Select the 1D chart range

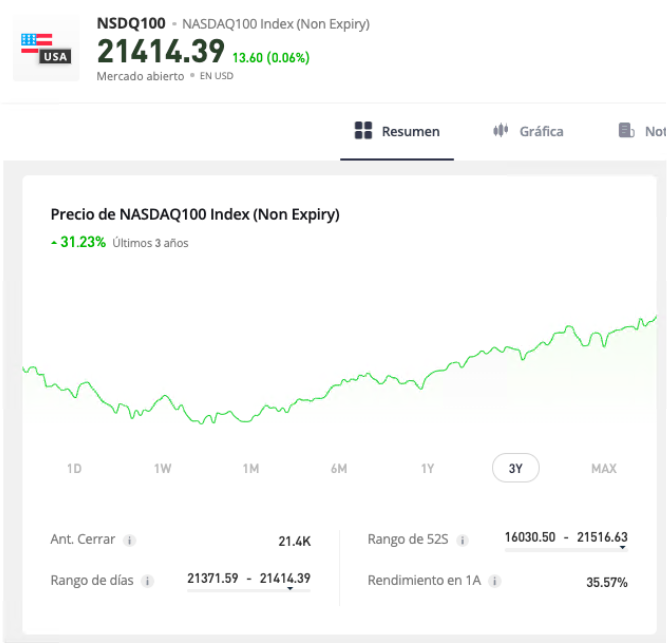coord(74,468)
